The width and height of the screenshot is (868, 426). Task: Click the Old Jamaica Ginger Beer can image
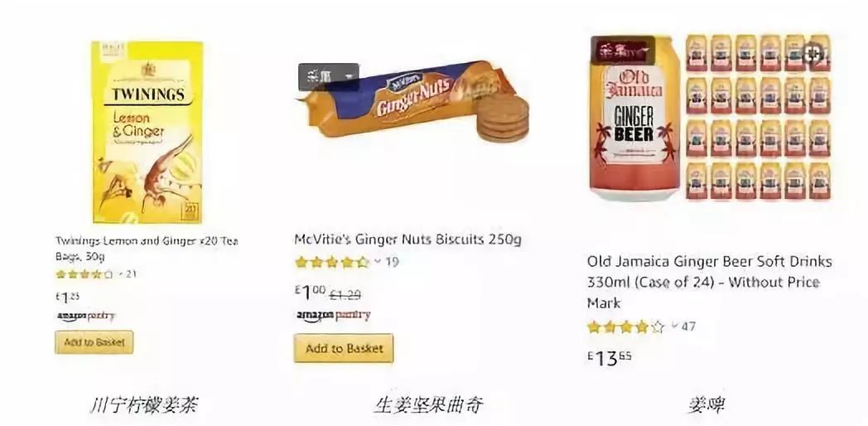coord(635,118)
